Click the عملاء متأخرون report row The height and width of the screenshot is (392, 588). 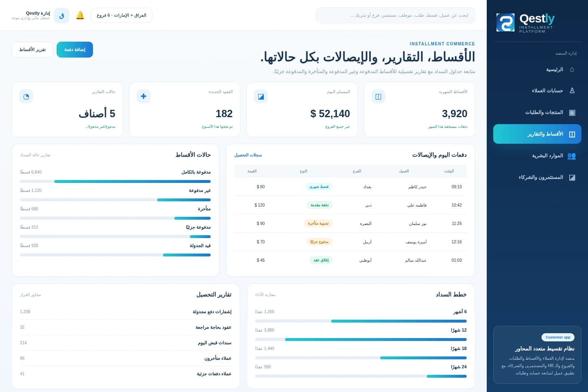pos(126,359)
